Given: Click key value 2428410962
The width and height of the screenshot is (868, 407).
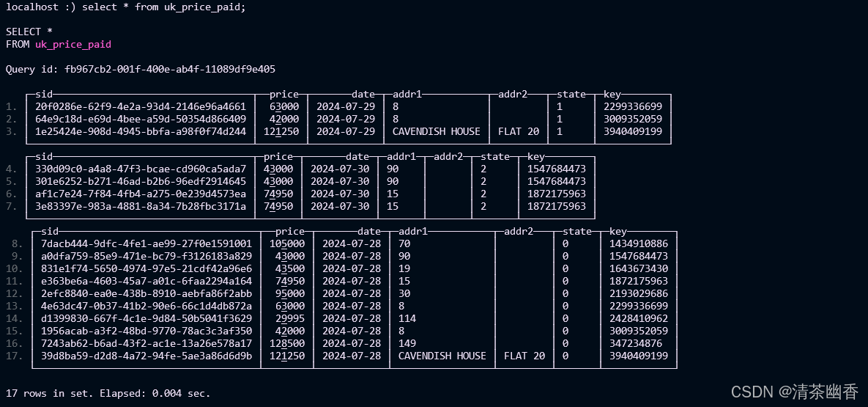Looking at the screenshot, I should [x=639, y=318].
